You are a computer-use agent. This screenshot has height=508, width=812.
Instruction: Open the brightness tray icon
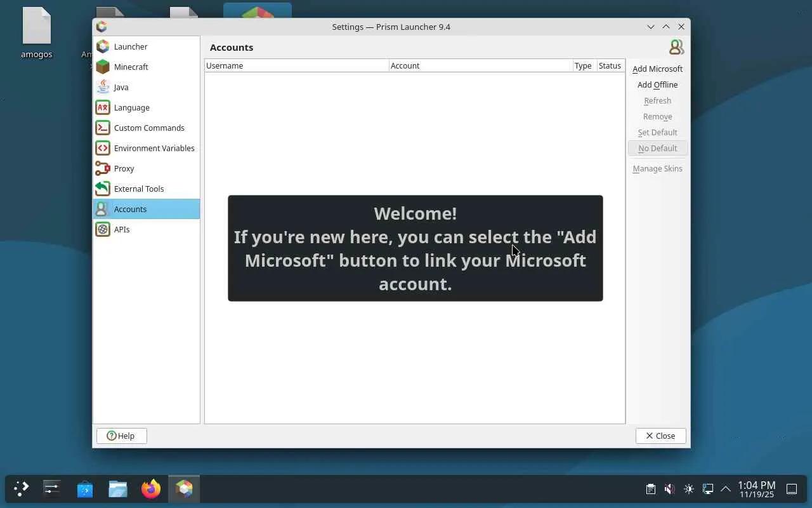[x=688, y=489]
